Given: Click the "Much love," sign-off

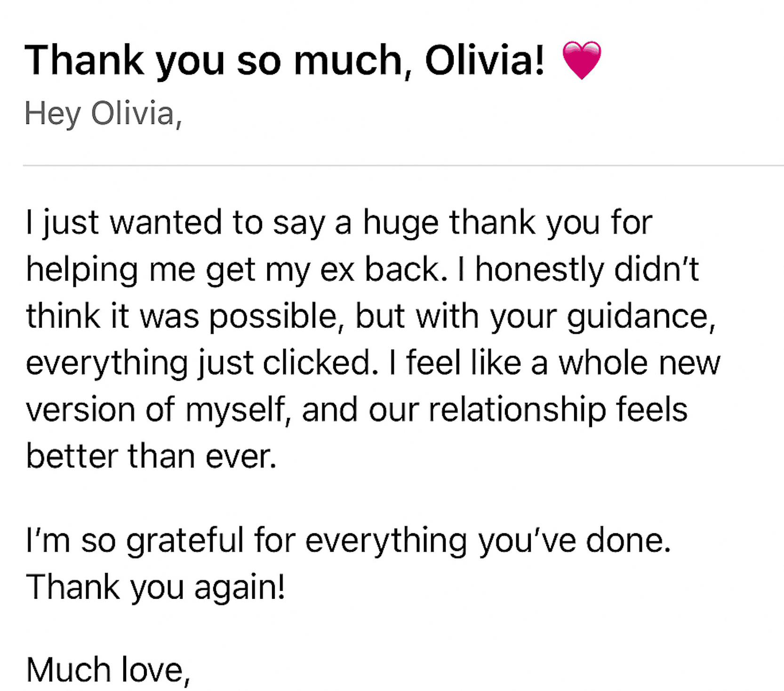Looking at the screenshot, I should tap(108, 671).
